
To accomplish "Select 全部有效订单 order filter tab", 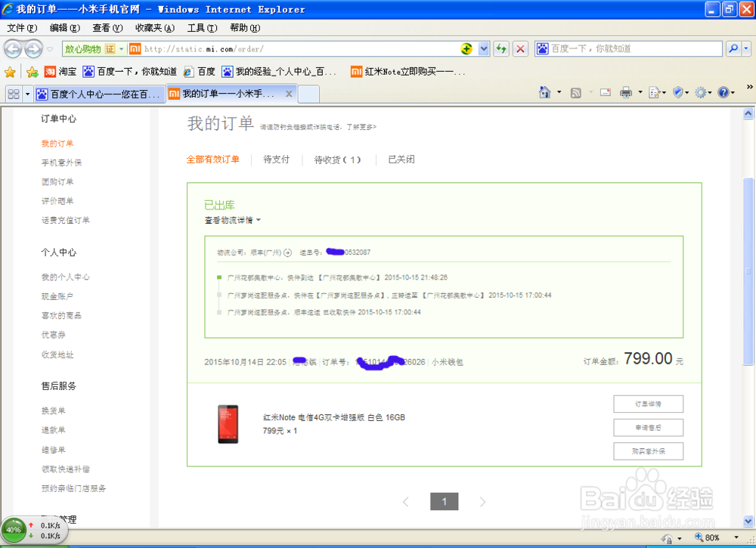I will pyautogui.click(x=212, y=159).
